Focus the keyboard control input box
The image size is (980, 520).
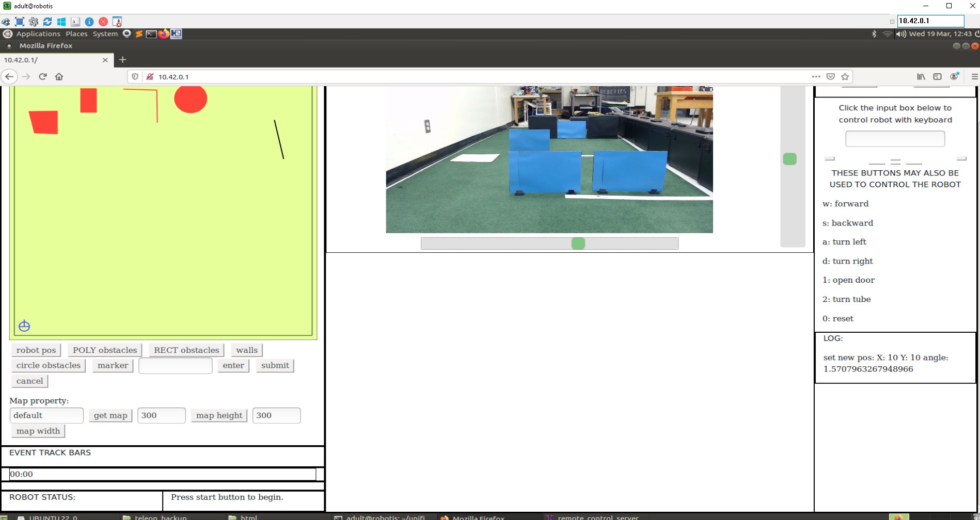pyautogui.click(x=895, y=139)
